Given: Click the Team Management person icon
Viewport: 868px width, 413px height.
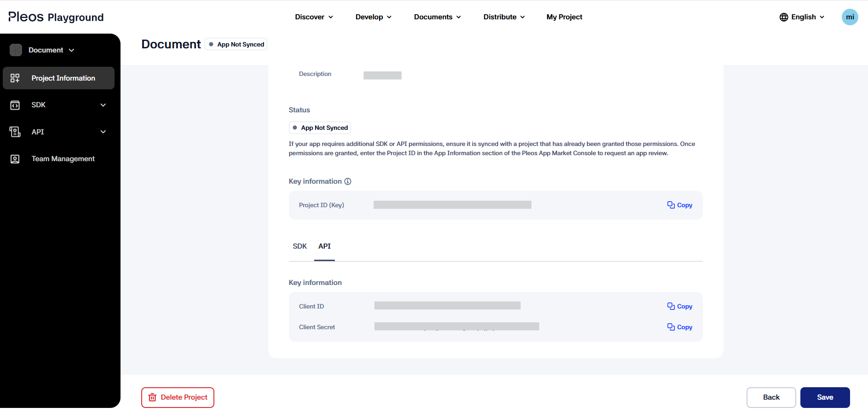Looking at the screenshot, I should pos(15,159).
